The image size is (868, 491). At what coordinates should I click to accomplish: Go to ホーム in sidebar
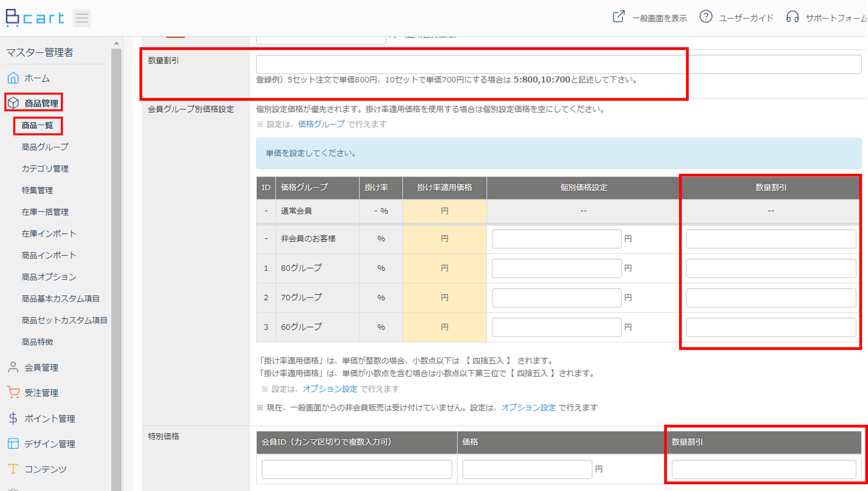(37, 78)
